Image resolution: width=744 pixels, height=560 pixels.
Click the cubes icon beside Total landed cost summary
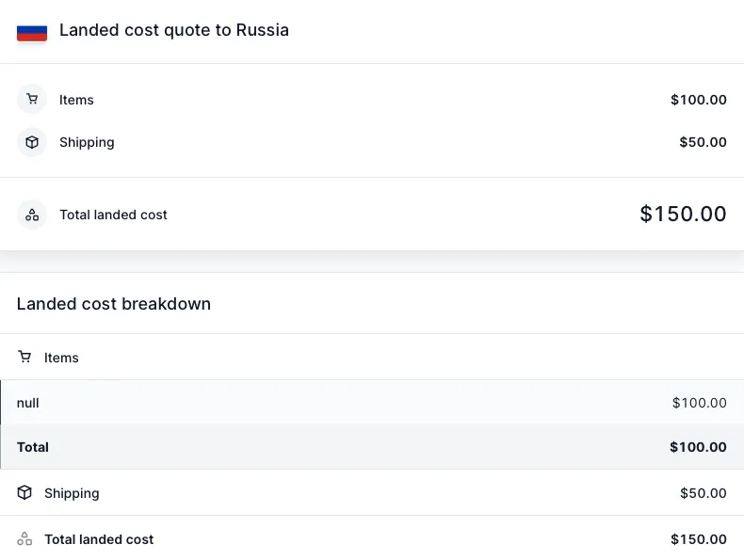(32, 215)
